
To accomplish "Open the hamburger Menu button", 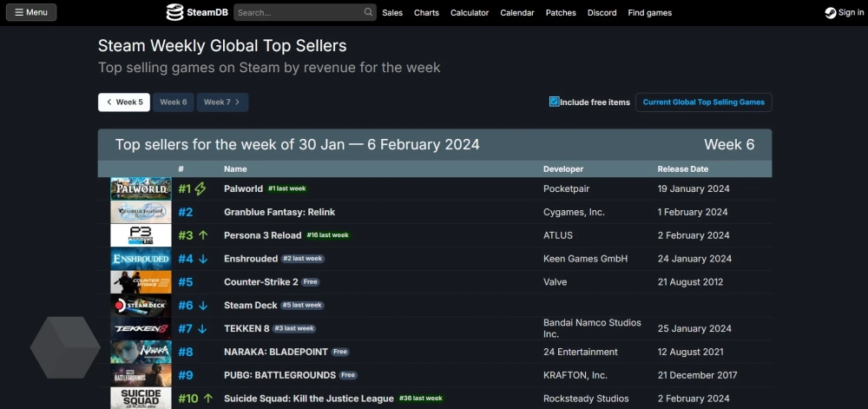I will (x=30, y=12).
